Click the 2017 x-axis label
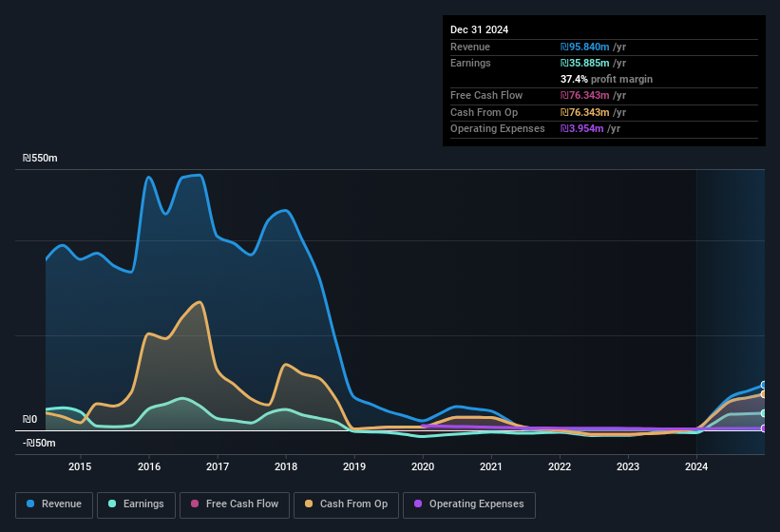This screenshot has width=780, height=532. pos(218,466)
